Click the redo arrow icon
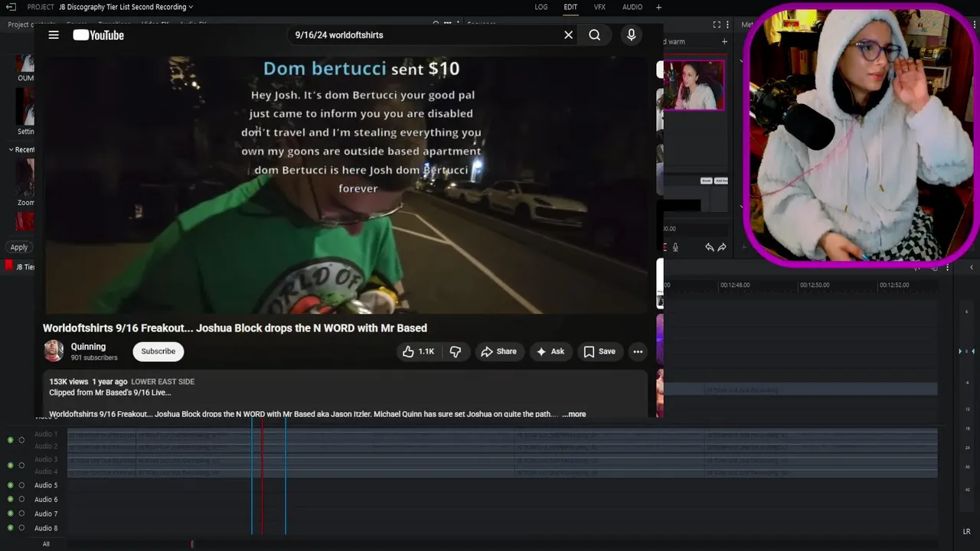980x551 pixels. click(722, 247)
